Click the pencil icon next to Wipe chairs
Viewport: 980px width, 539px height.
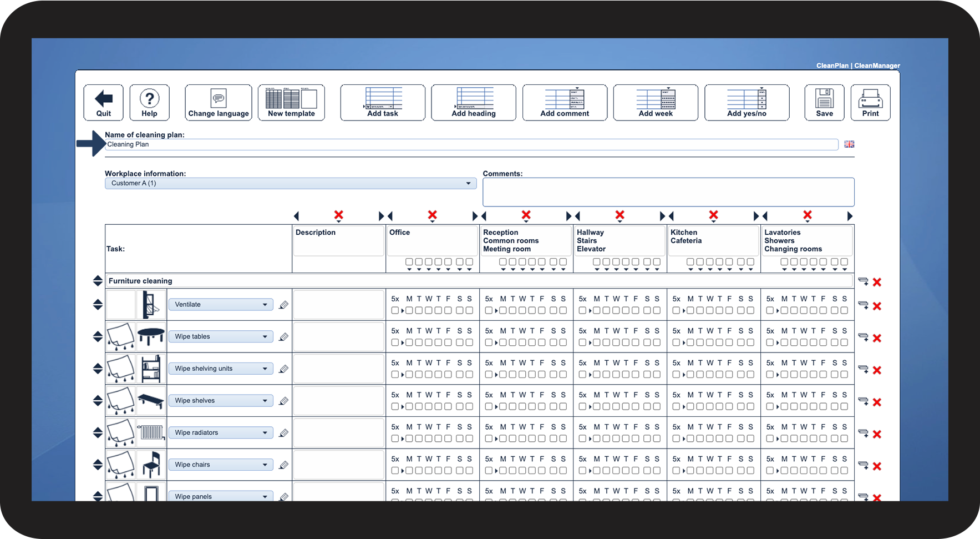(283, 465)
